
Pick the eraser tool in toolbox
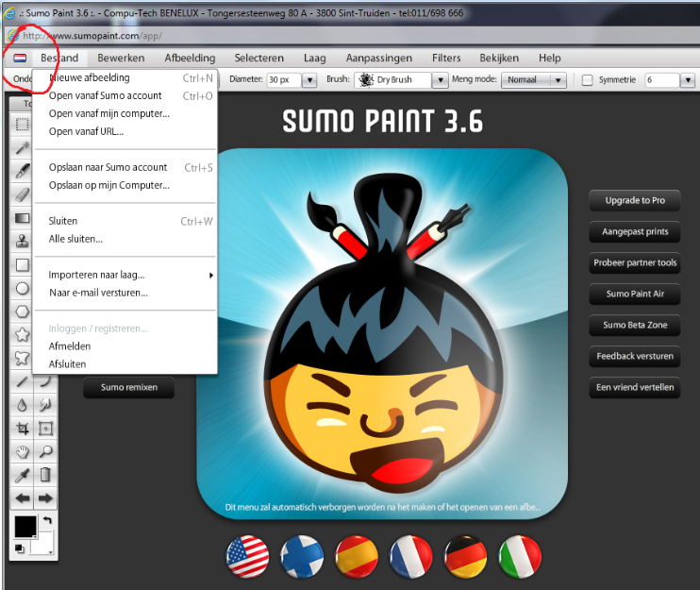(23, 194)
